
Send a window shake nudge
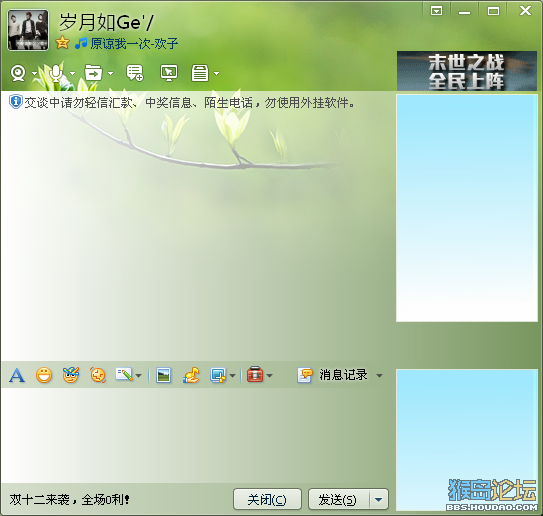point(98,375)
